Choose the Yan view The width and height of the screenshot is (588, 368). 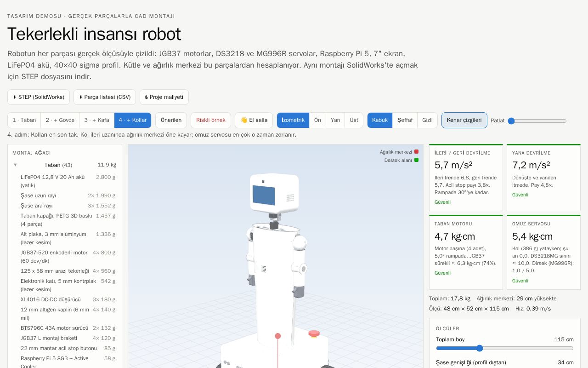pyautogui.click(x=335, y=120)
